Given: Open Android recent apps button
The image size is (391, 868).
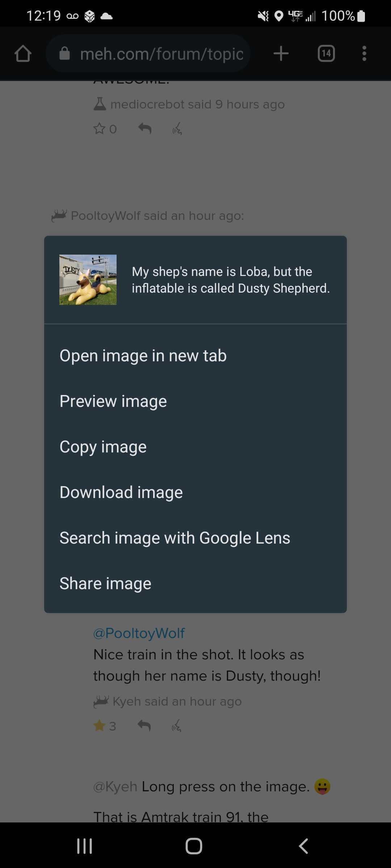Looking at the screenshot, I should [85, 846].
